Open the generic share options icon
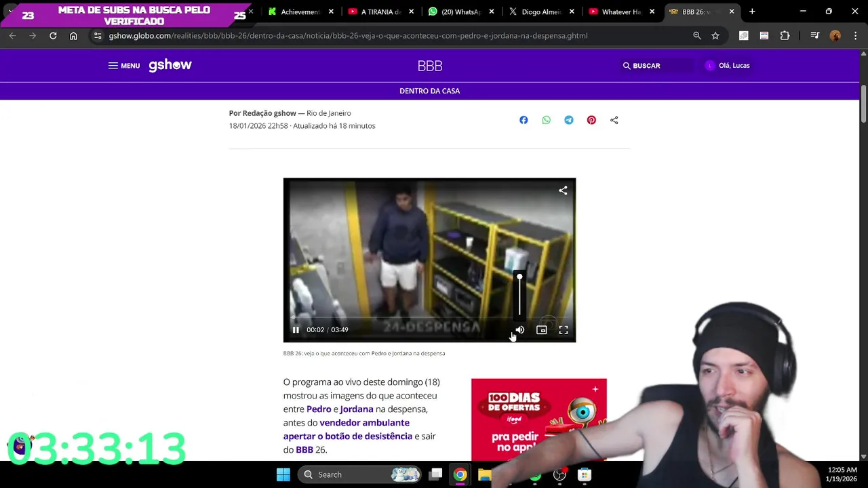 (x=614, y=120)
